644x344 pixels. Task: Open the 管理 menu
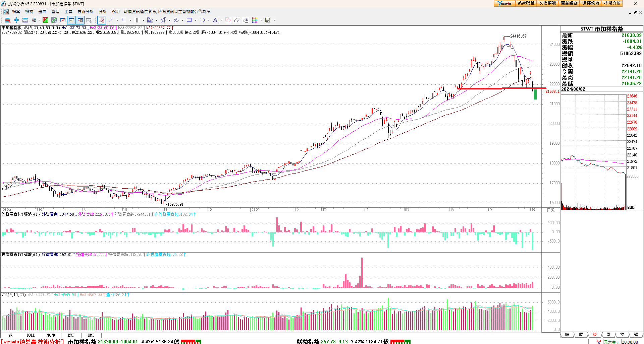55,12
